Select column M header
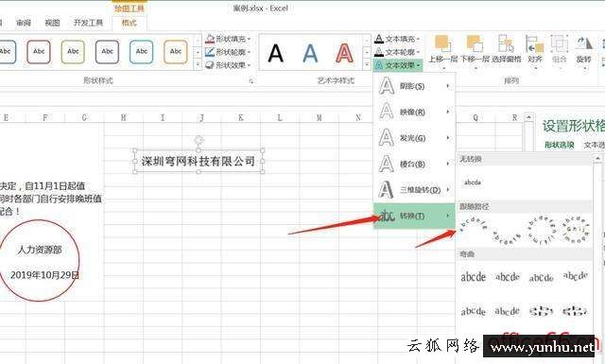Screen dimensions: 605x364 coord(320,117)
